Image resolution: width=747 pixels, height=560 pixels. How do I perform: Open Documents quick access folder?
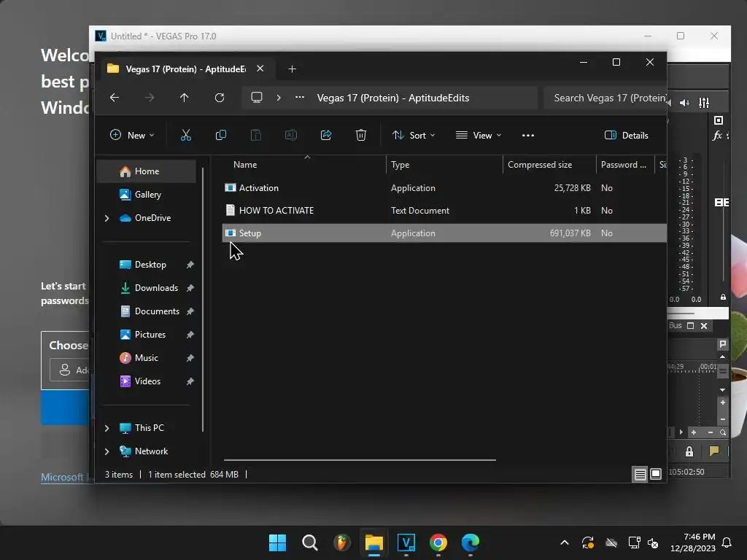(x=157, y=311)
